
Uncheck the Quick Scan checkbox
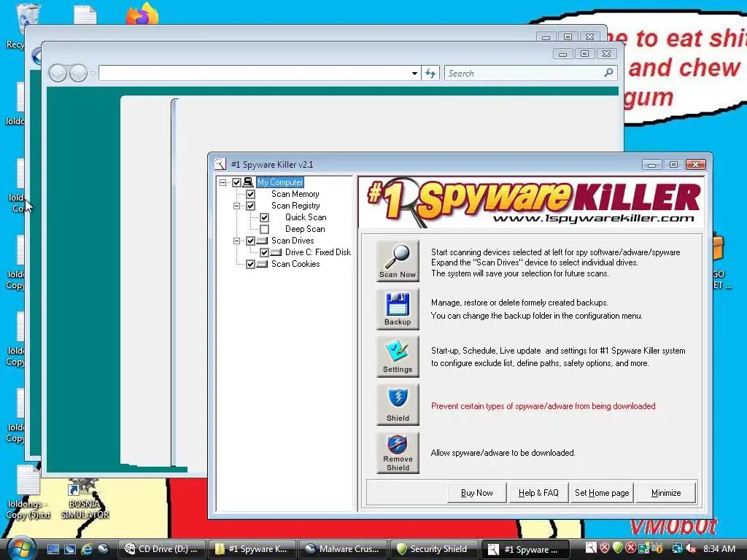coord(264,217)
